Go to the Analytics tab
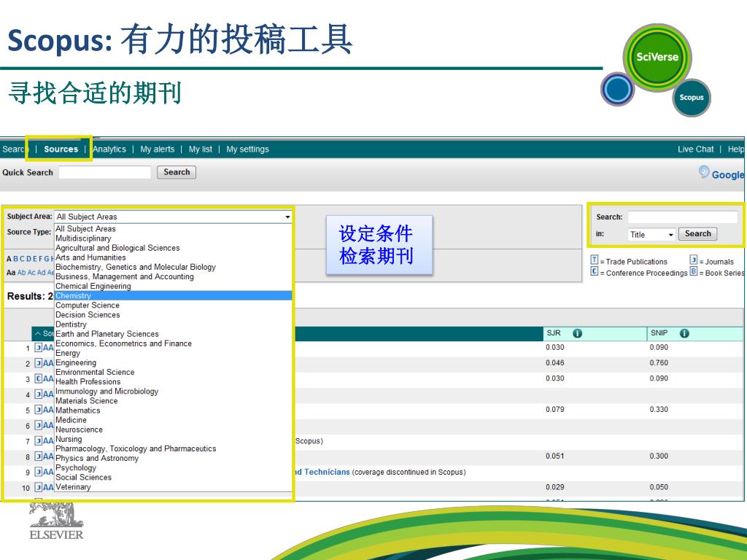The width and height of the screenshot is (747, 560). click(x=109, y=149)
